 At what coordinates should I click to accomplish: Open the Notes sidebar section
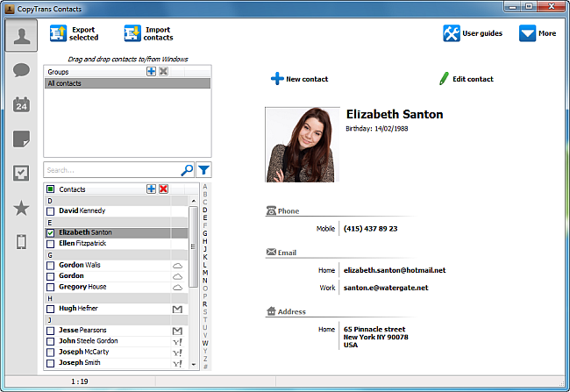pyautogui.click(x=21, y=139)
